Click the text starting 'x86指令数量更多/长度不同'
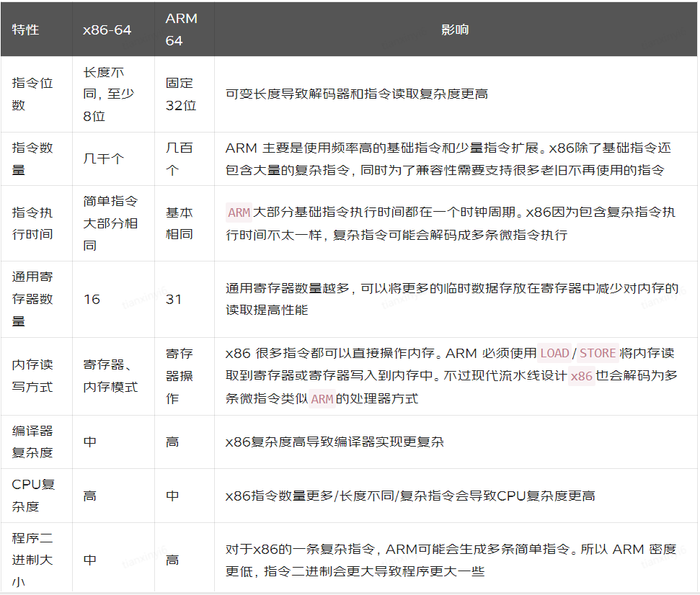 [x=410, y=496]
